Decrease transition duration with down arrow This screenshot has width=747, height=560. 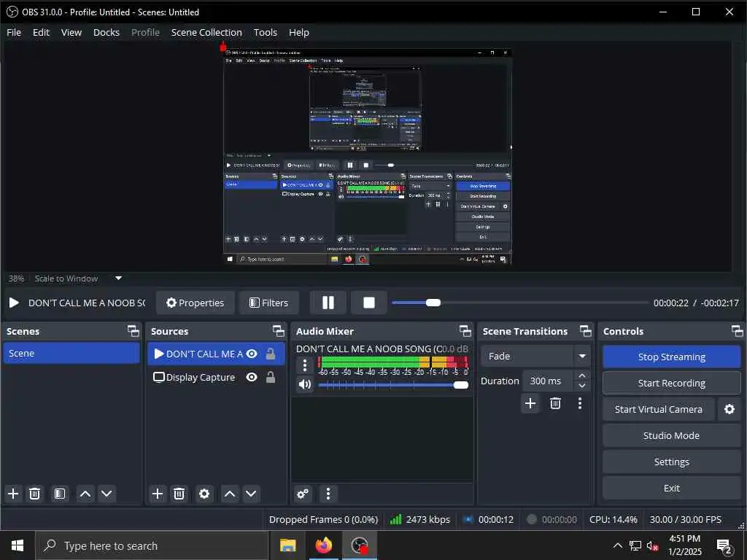coord(581,386)
